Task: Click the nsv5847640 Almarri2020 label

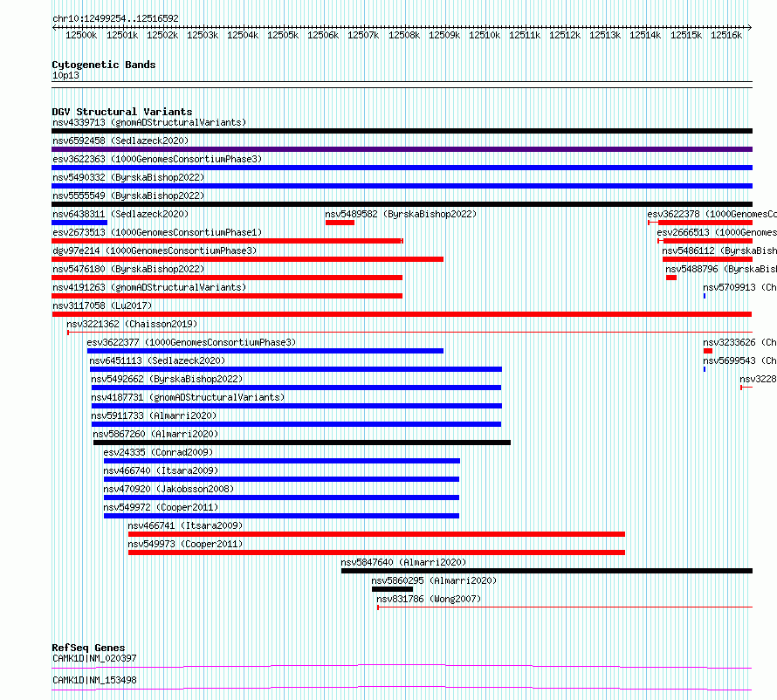Action: [403, 562]
